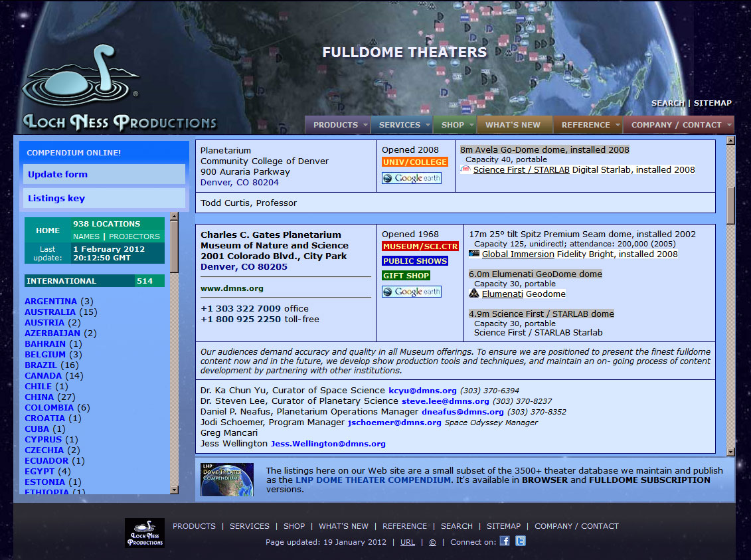Click the Denver, CO 80205 address link
This screenshot has width=751, height=560.
244,267
